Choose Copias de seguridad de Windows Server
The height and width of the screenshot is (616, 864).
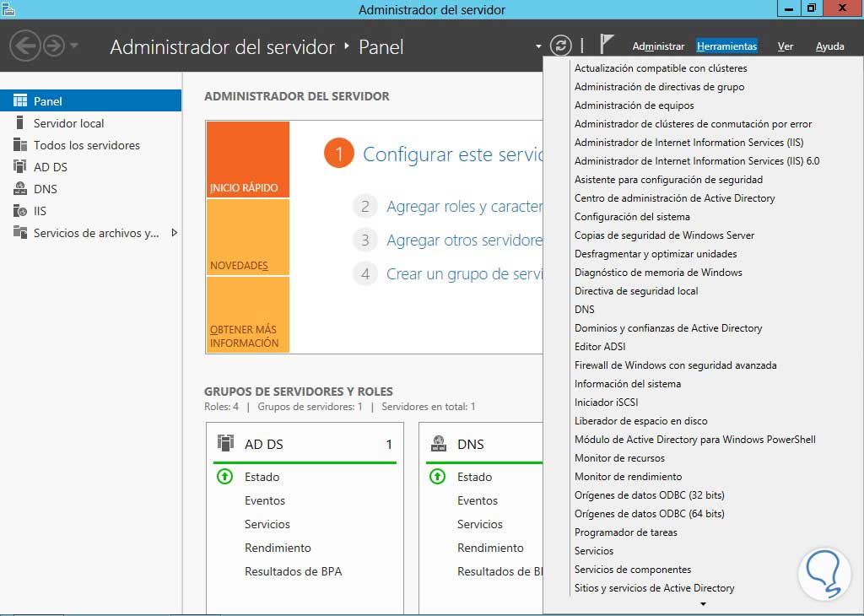pos(665,235)
